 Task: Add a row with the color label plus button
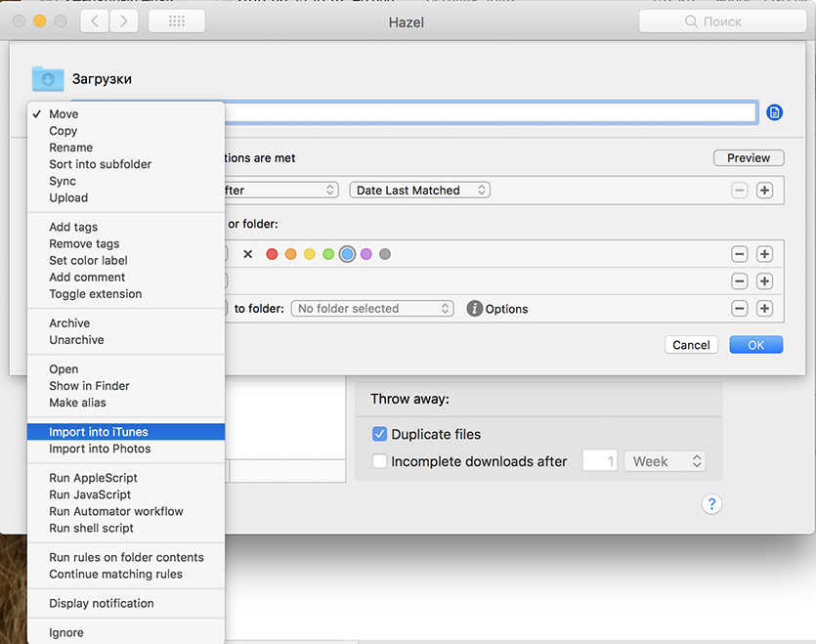(764, 254)
